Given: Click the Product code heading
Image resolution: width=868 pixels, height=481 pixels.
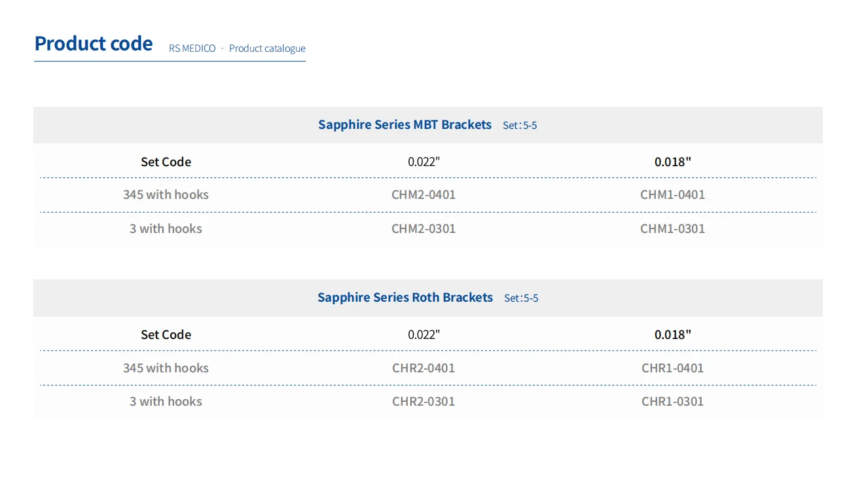Looking at the screenshot, I should pos(94,44).
